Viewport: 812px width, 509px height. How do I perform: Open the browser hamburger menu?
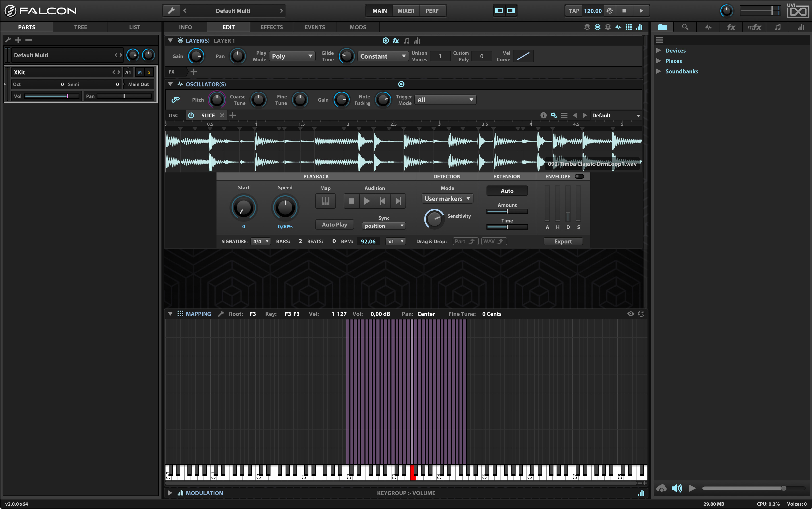(x=660, y=40)
